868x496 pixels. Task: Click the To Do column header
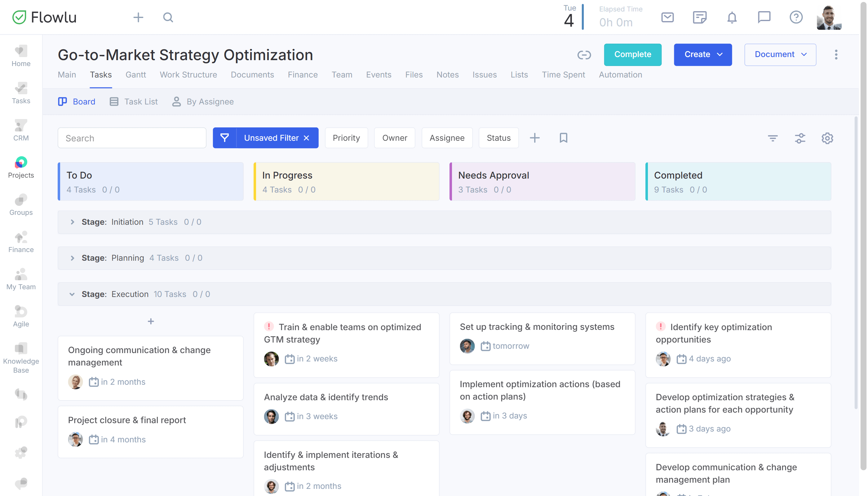[x=151, y=182]
